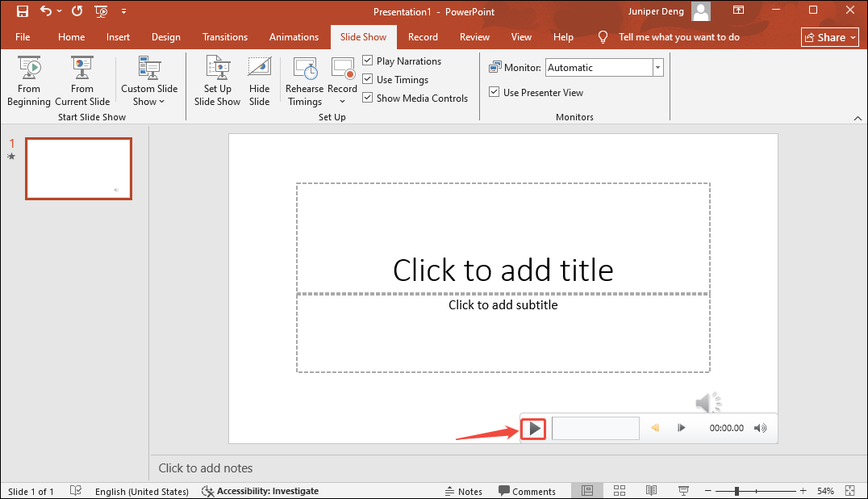The height and width of the screenshot is (499, 868).
Task: Save the presentation via Quick Access toolbar
Action: coord(22,11)
